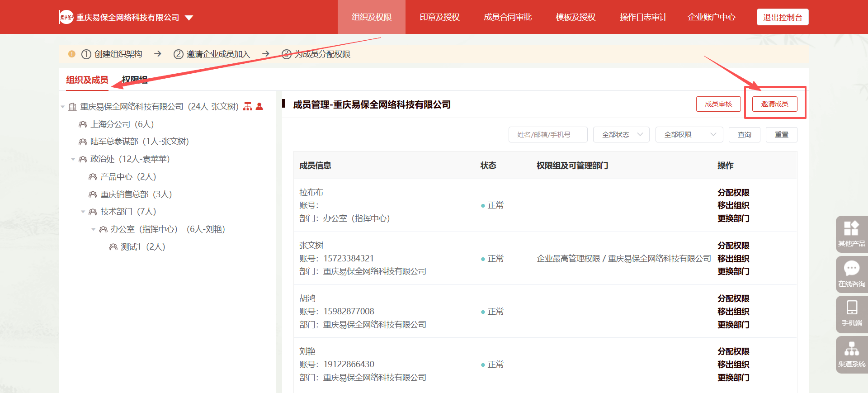
Task: Click the 成员审核 button
Action: 718,104
